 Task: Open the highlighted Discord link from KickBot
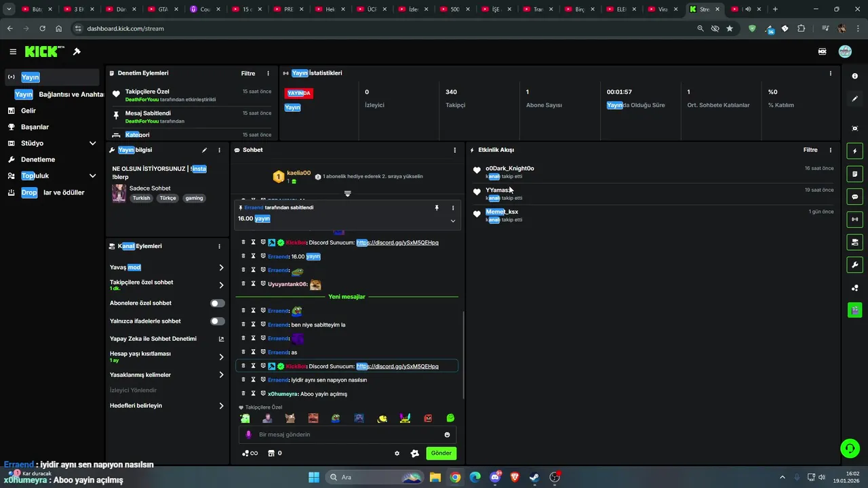tap(397, 367)
